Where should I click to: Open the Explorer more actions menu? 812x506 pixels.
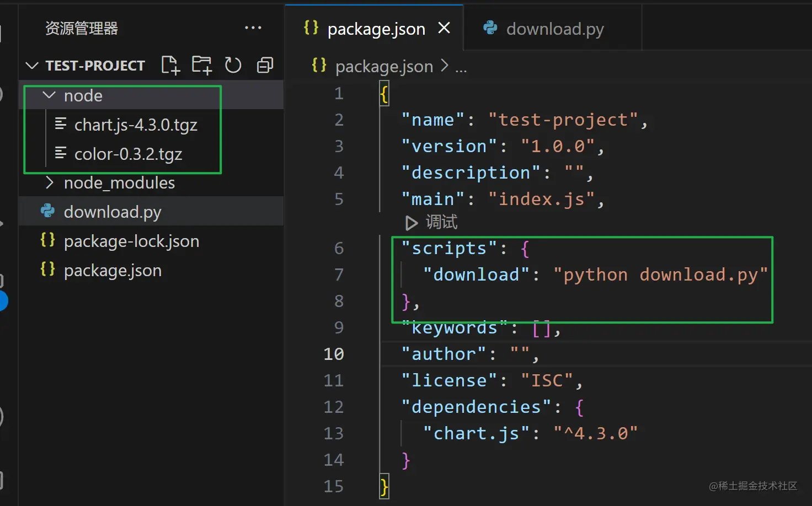point(253,28)
